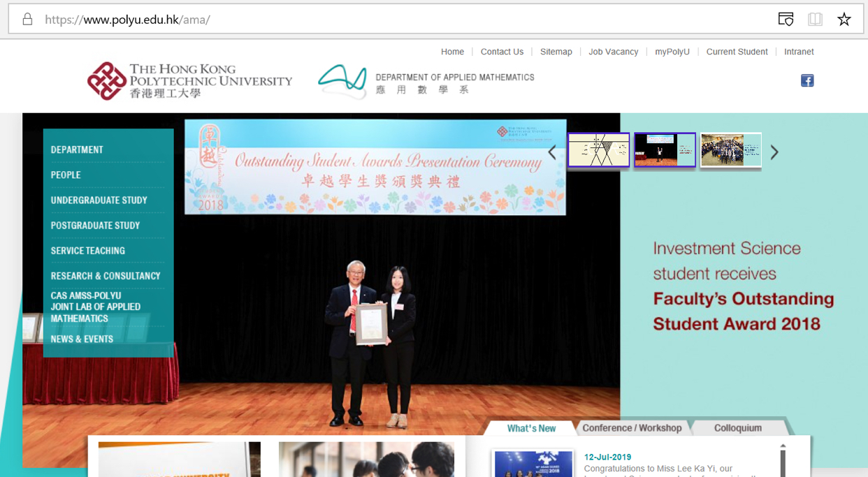Screen dimensions: 868x477
Task: Select the first slideshow thumbnail
Action: coord(598,150)
